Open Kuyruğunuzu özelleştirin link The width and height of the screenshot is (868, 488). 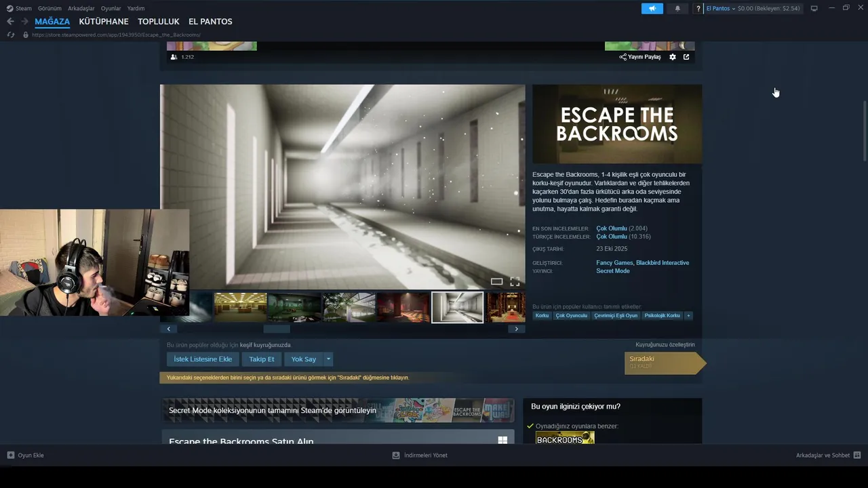(x=665, y=345)
